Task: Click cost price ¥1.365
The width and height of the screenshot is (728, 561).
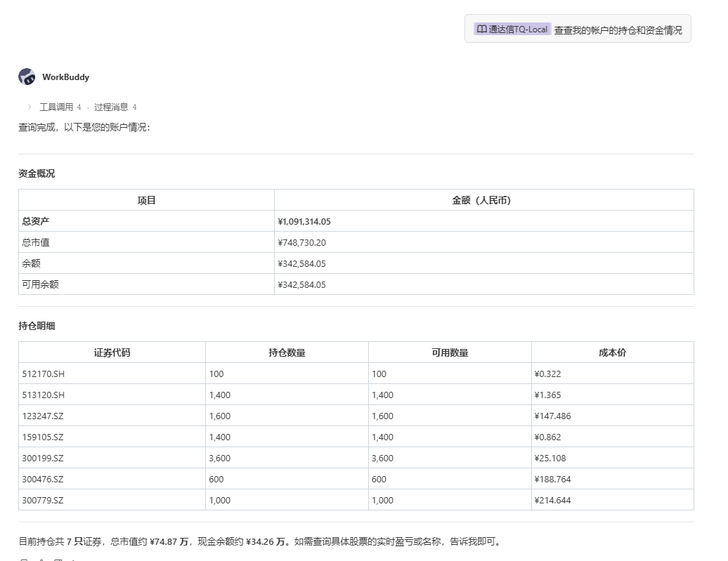Action: [x=547, y=395]
